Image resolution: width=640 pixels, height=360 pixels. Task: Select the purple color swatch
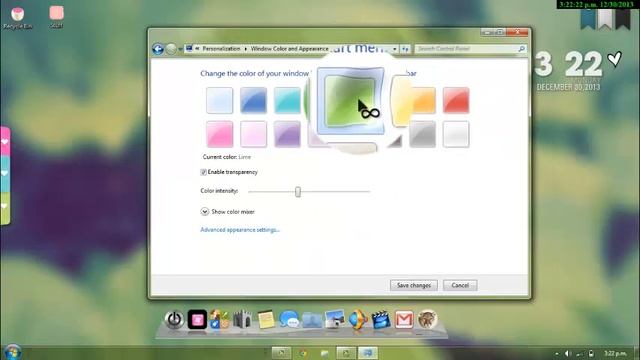coord(287,134)
